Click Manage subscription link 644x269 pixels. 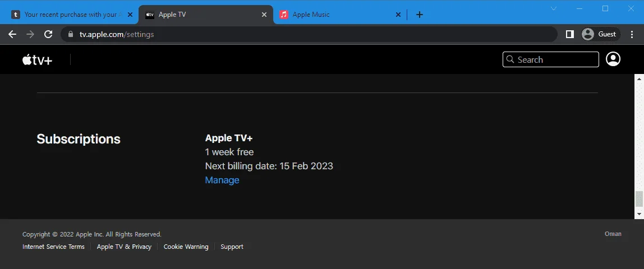(222, 180)
